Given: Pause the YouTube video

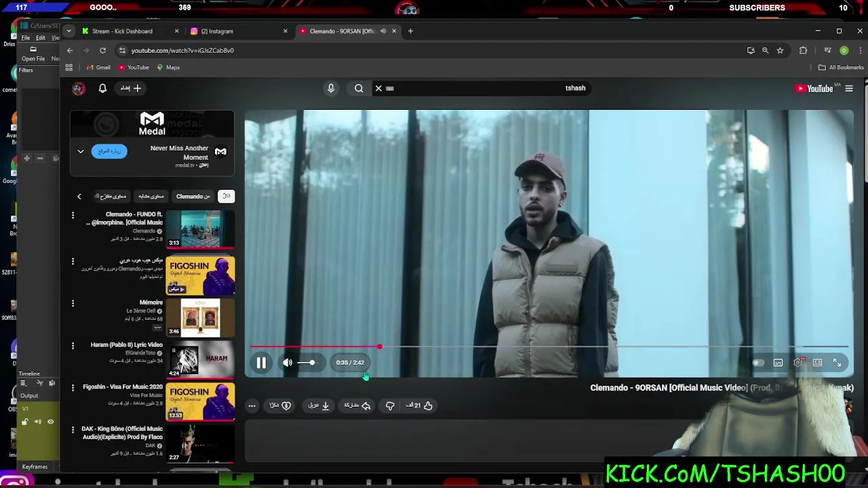Looking at the screenshot, I should pyautogui.click(x=261, y=363).
